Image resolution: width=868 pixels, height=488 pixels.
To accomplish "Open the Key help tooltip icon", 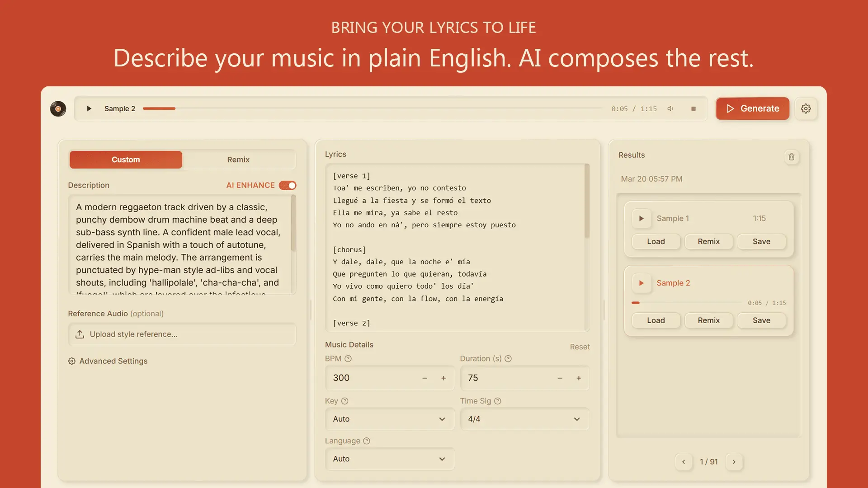I will 344,401.
